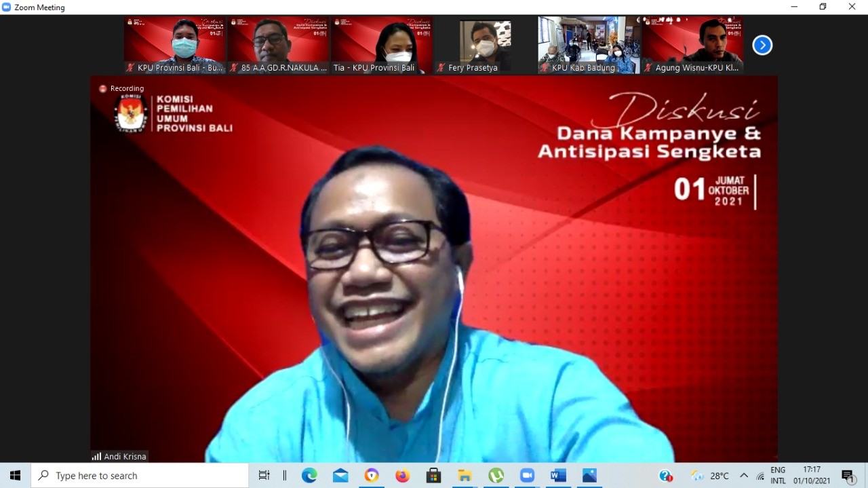Click the Recording indicator icon
Image resolution: width=868 pixels, height=488 pixels.
coord(103,88)
